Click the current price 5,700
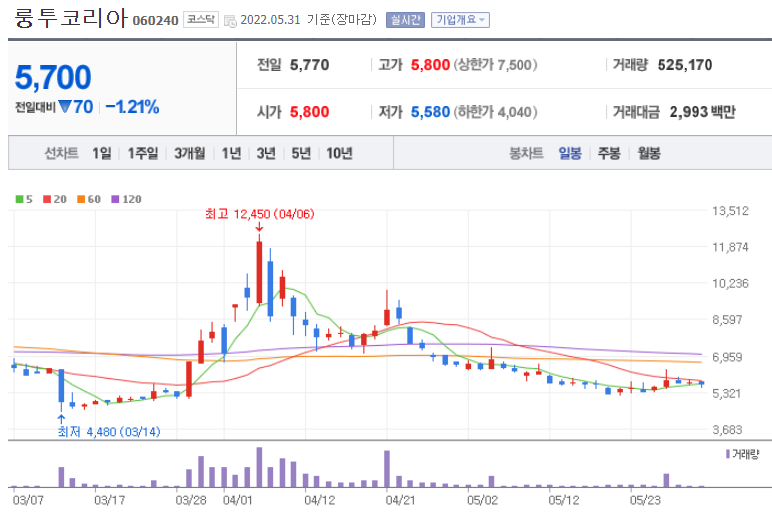The image size is (772, 518). 53,77
